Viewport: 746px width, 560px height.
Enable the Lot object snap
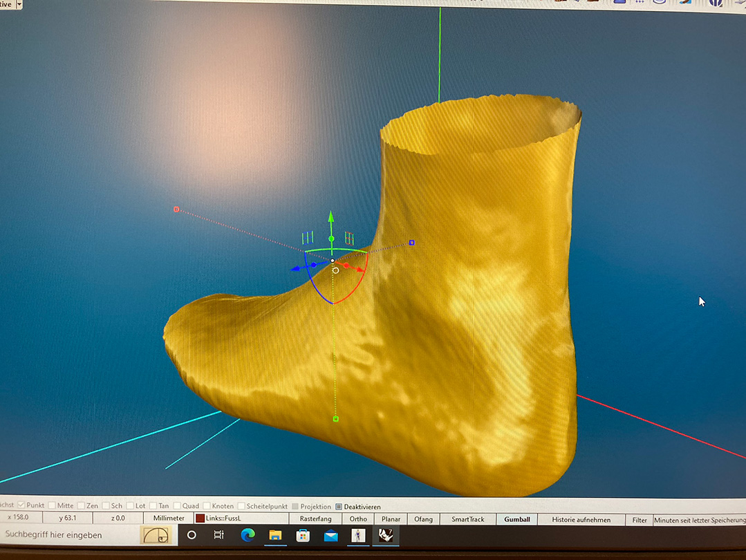click(131, 505)
